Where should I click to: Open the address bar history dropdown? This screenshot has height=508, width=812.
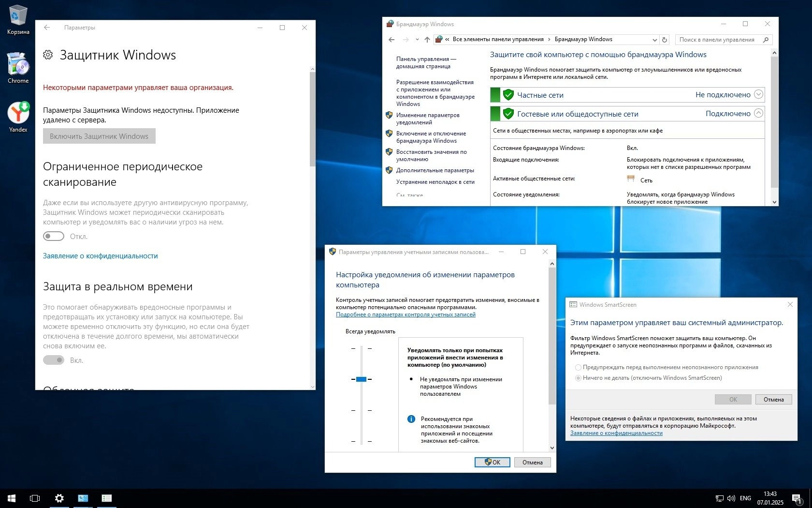[654, 40]
